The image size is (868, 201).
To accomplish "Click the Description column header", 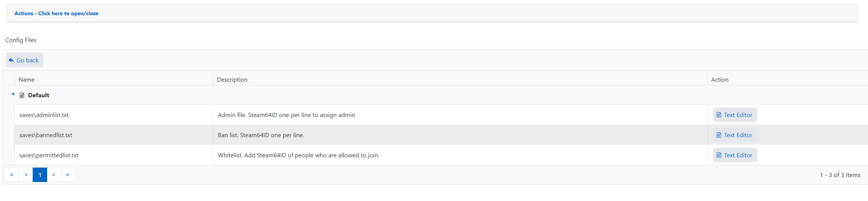I will tap(232, 79).
